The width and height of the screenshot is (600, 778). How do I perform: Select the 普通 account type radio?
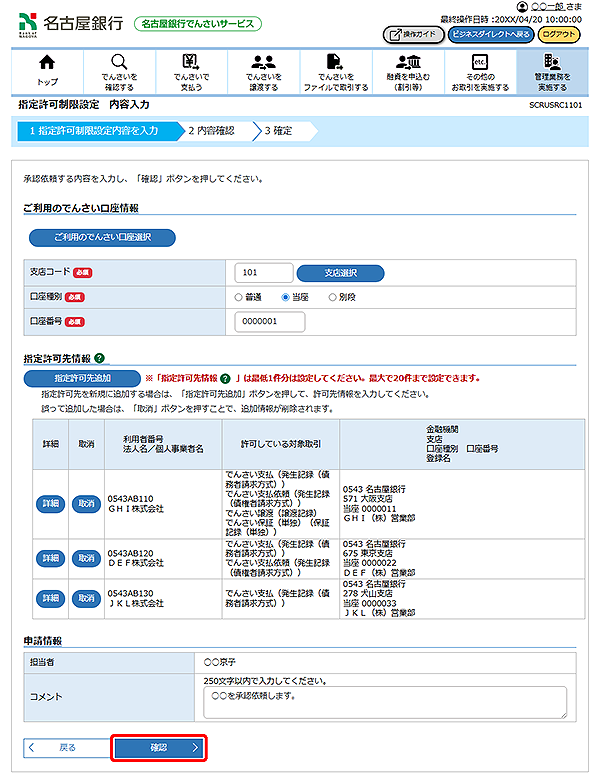(239, 297)
